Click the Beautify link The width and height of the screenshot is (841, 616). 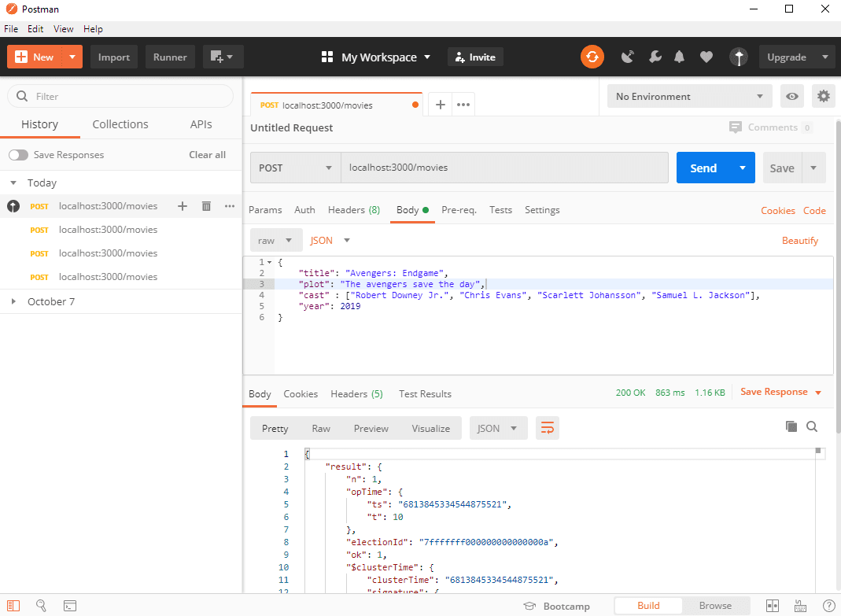click(799, 241)
